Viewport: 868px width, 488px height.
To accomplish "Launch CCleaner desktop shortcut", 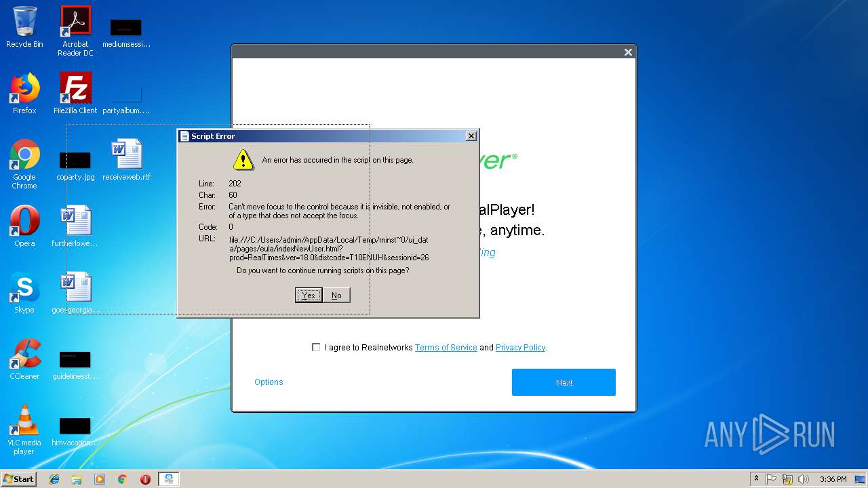I will coord(24,359).
